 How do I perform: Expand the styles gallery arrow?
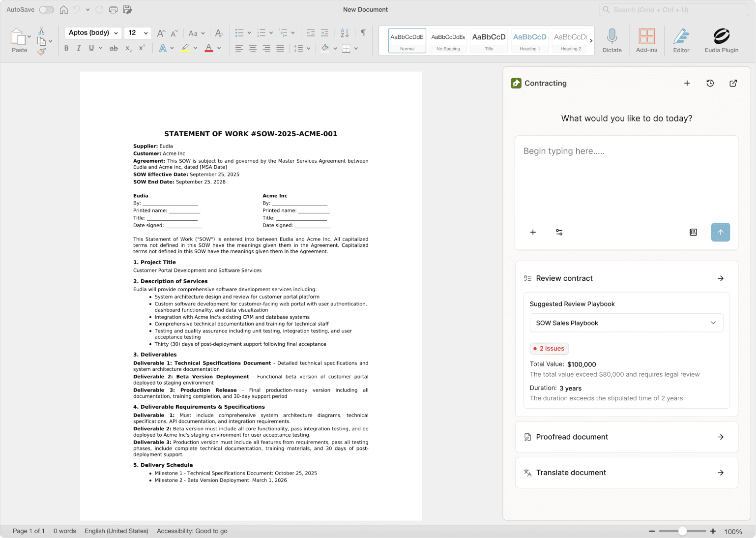(591, 40)
